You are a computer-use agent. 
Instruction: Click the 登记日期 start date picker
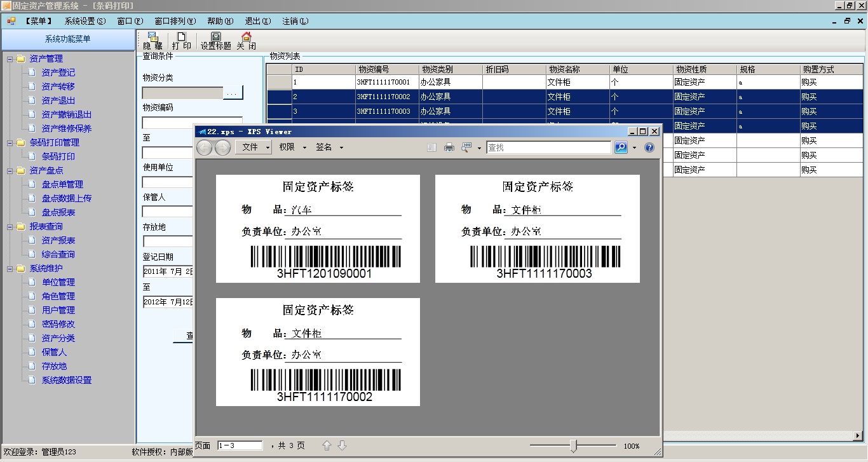[x=168, y=272]
